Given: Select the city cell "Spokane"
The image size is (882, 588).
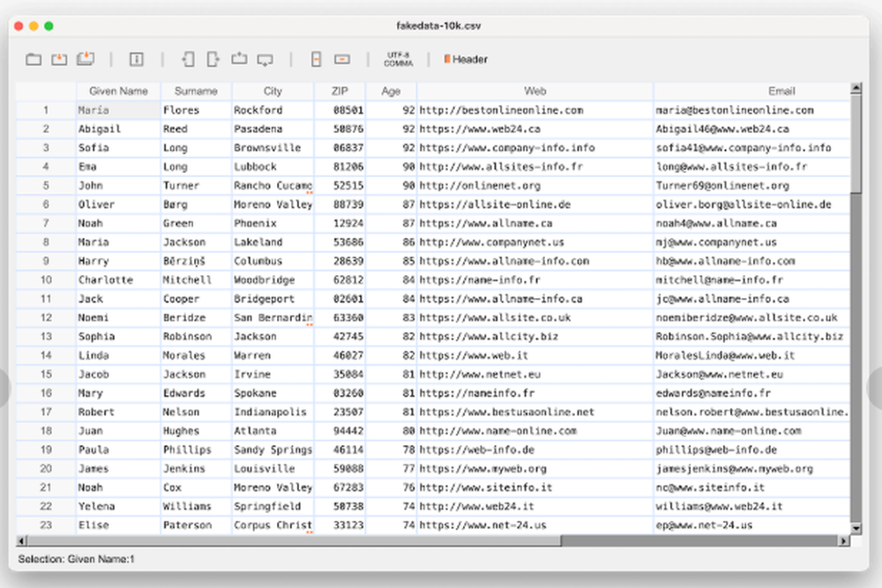Looking at the screenshot, I should coord(273,393).
